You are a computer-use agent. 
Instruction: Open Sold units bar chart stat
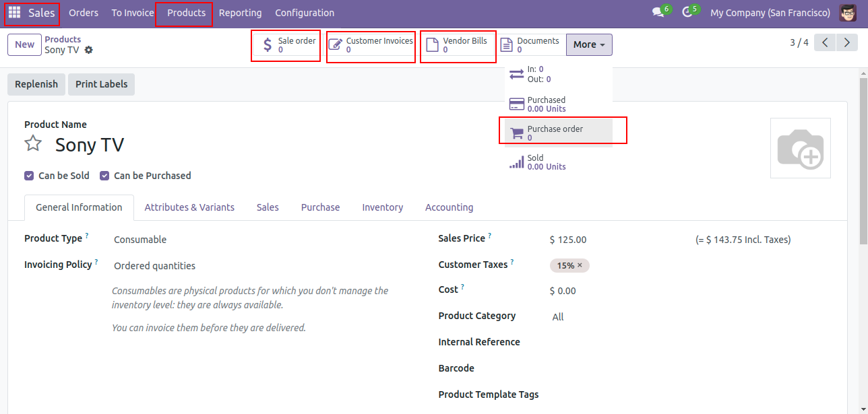(x=559, y=162)
